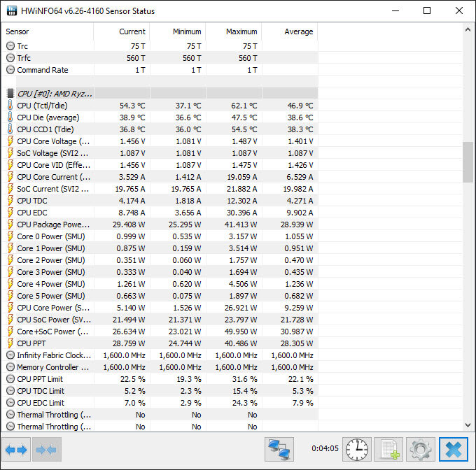Open the network remote monitoring button
Image resolution: width=476 pixels, height=470 pixels.
coord(279,450)
